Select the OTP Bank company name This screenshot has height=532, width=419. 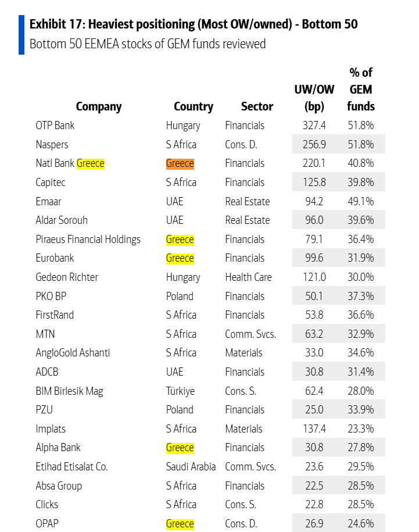click(55, 126)
